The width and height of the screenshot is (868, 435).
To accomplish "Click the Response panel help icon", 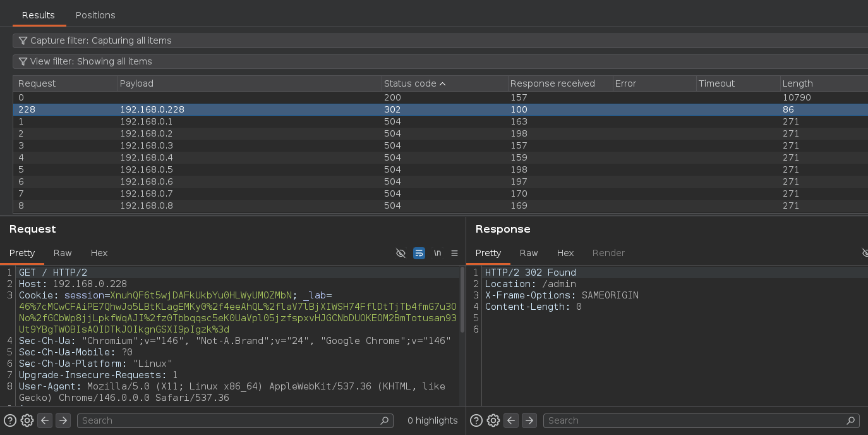I will click(476, 420).
